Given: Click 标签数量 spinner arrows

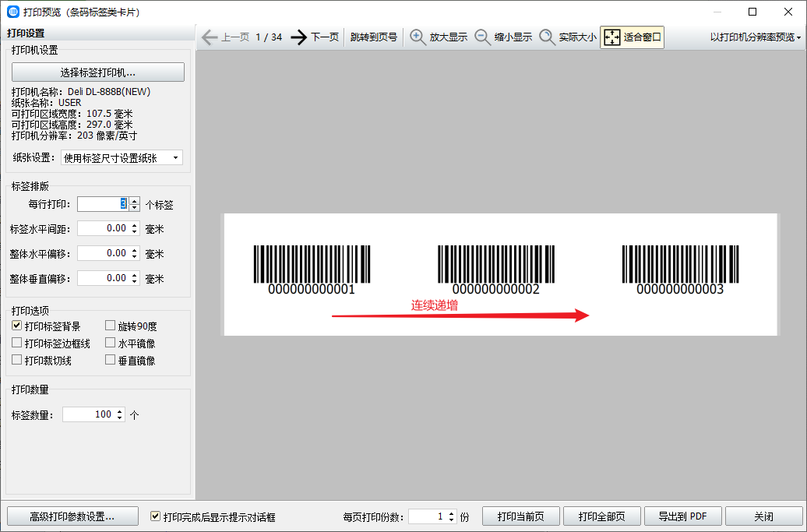Looking at the screenshot, I should point(119,414).
